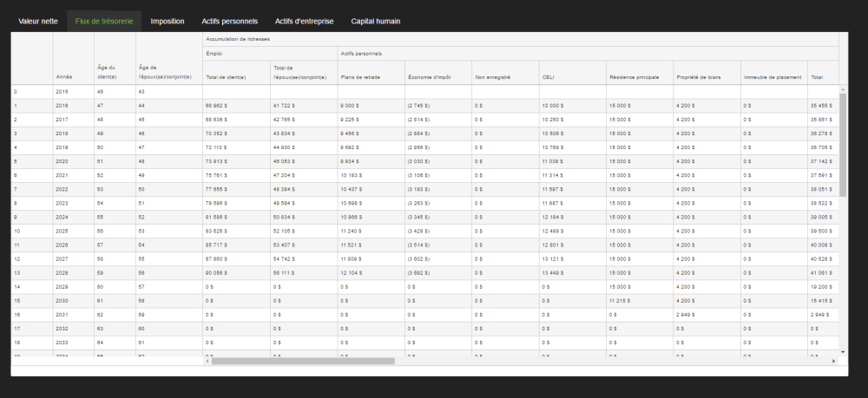Click the horizontal scrollbar right arrow

pyautogui.click(x=834, y=361)
